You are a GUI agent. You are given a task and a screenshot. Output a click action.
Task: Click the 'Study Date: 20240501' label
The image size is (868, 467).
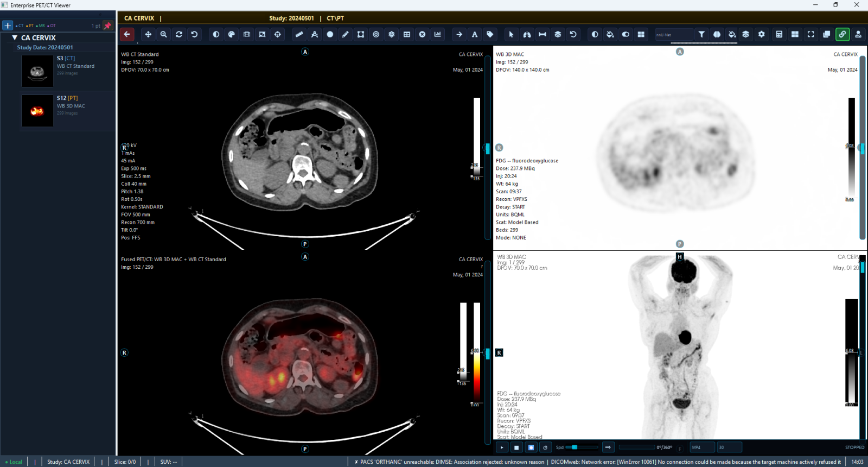click(45, 48)
